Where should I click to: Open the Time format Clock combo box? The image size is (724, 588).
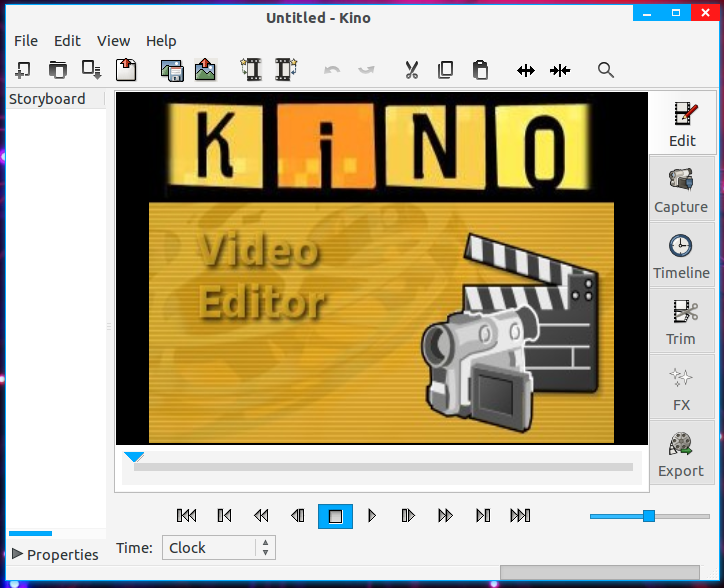[219, 548]
